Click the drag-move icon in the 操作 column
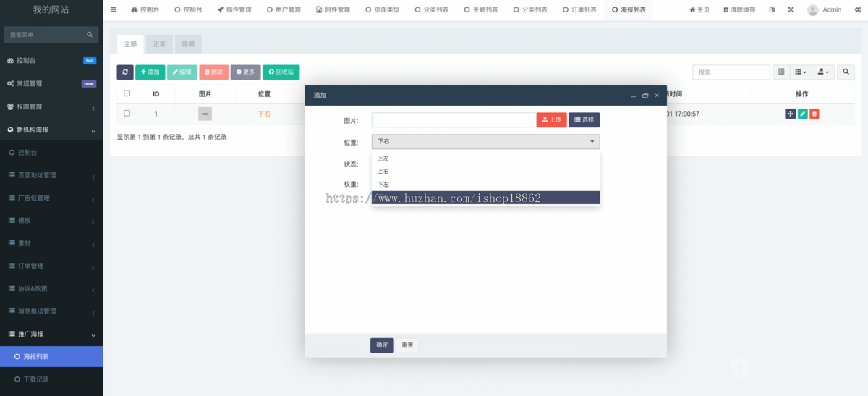868x396 pixels. pos(790,114)
